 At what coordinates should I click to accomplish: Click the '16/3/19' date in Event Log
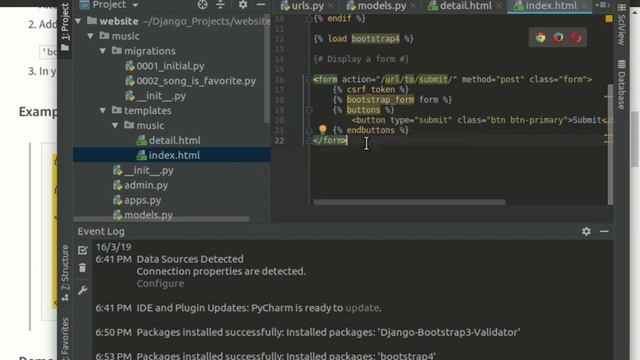click(113, 247)
